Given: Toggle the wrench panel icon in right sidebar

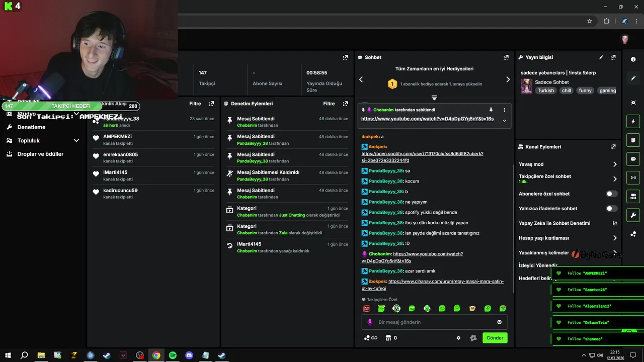Looking at the screenshot, I should 633,215.
